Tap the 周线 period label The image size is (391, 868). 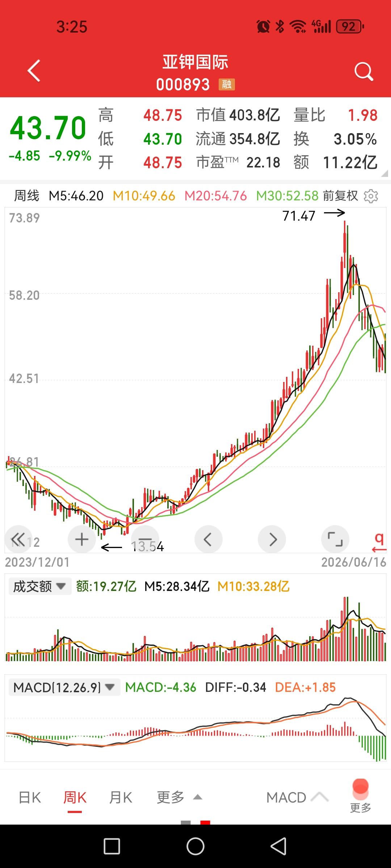click(x=26, y=196)
